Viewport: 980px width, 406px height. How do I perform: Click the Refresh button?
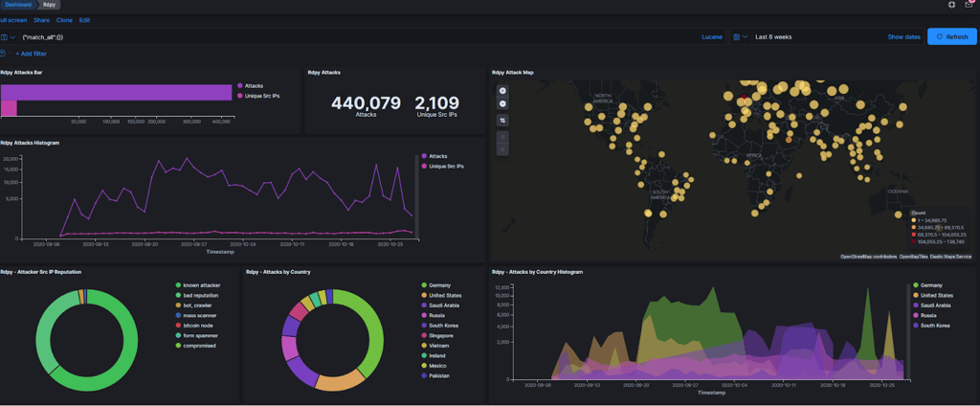pos(952,37)
